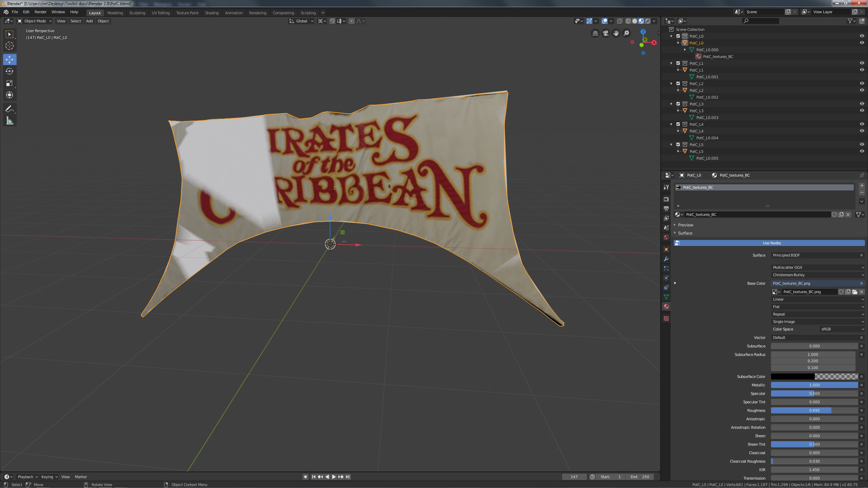The width and height of the screenshot is (868, 488).
Task: Hide PotC_L5 collection with eye icon
Action: tap(862, 144)
